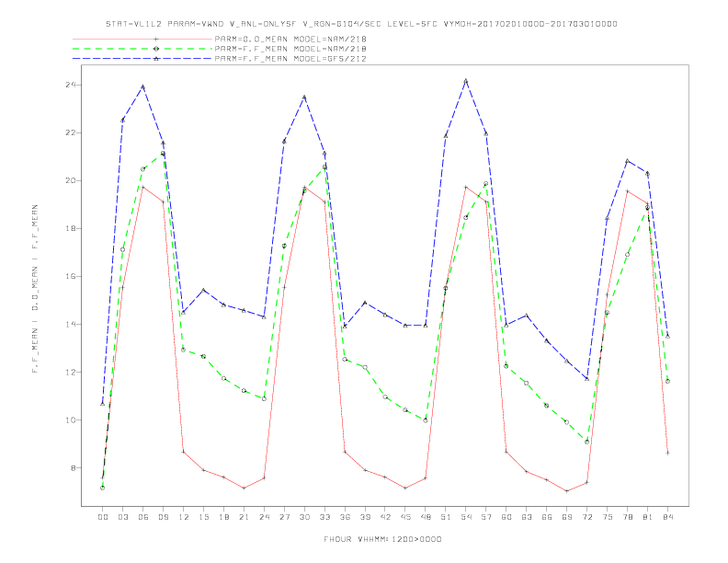Click green NAM circle marker at hour 84
Screen dimensions: 728x563
[667, 382]
